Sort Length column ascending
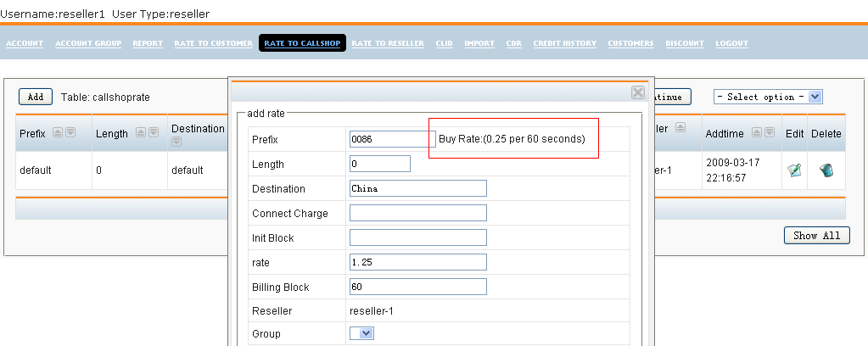 (x=141, y=133)
